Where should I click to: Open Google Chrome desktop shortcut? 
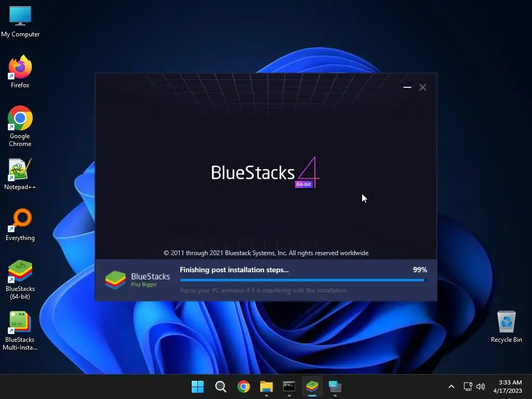20,126
